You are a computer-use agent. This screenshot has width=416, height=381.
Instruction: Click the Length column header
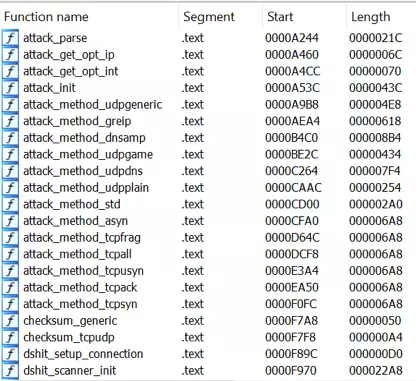point(370,17)
